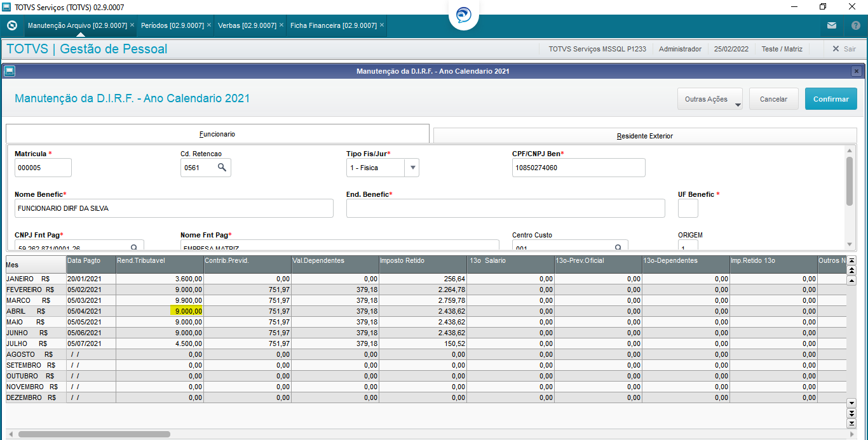Viewport: 868px width, 440px height.
Task: Open the help question mark icon
Action: tap(855, 26)
